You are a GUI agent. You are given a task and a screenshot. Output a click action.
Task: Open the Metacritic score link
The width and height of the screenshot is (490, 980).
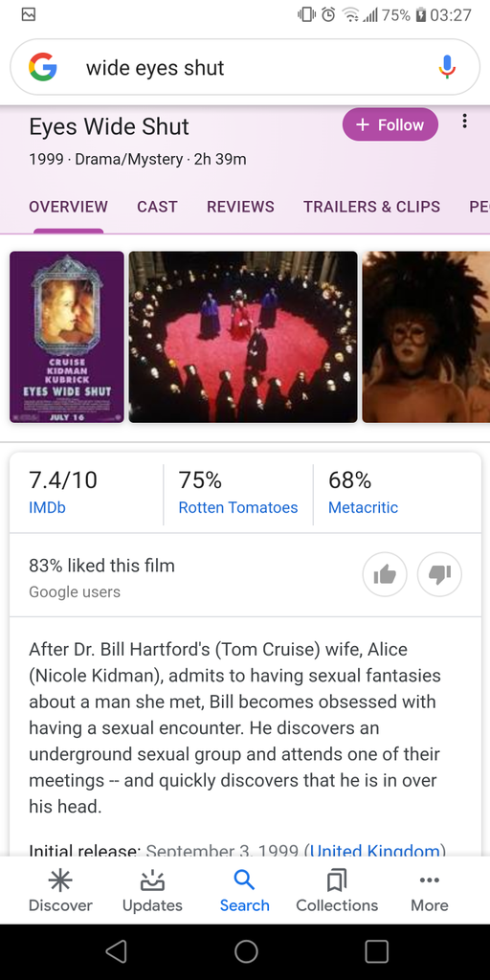coord(363,507)
